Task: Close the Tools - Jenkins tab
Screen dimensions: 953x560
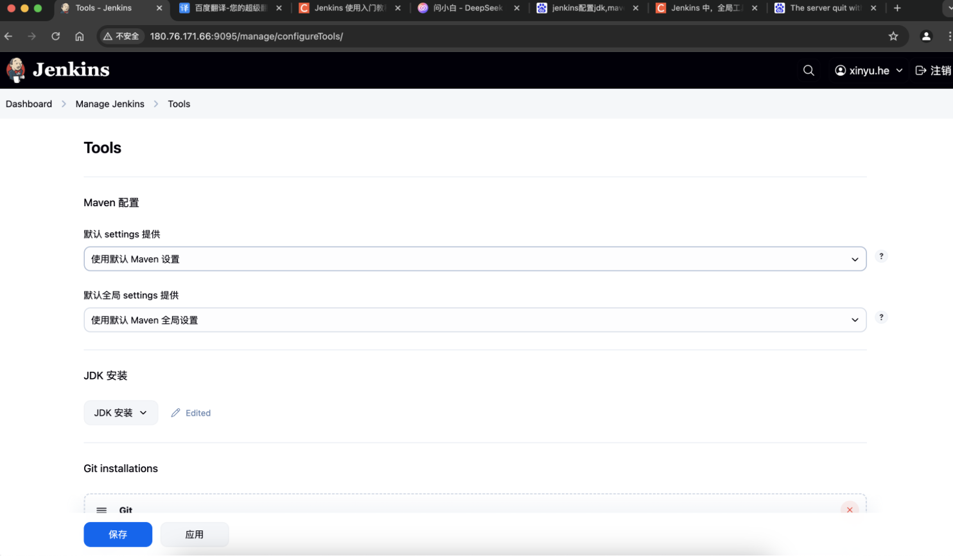Action: point(159,8)
